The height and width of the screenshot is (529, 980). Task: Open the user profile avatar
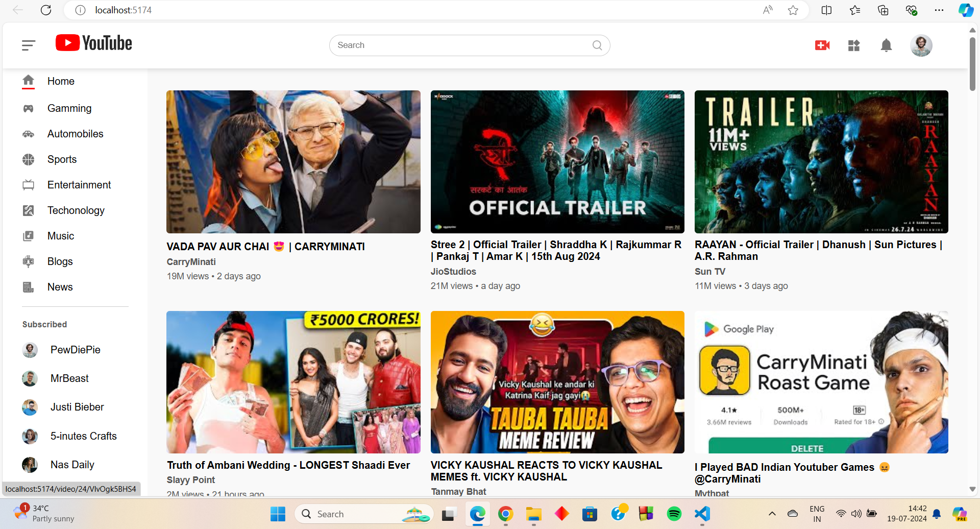pos(921,45)
